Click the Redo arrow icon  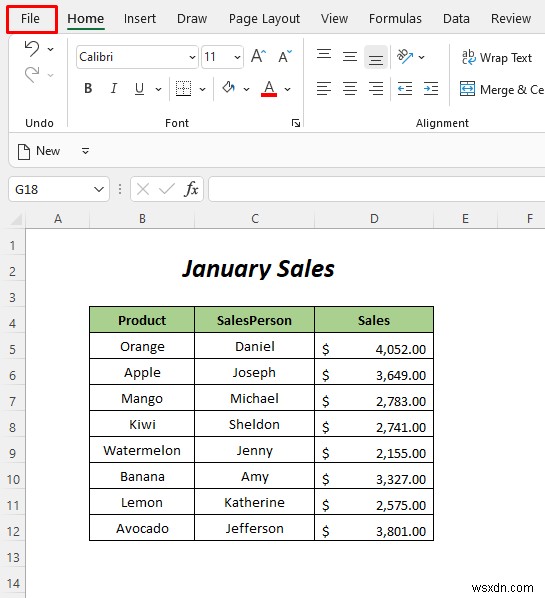32,74
